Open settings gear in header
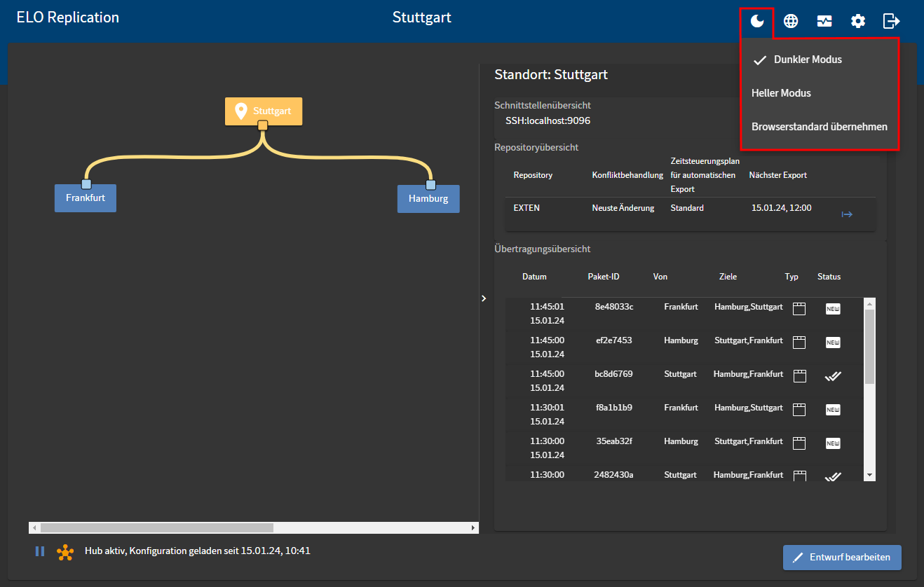The height and width of the screenshot is (587, 924). (x=858, y=21)
